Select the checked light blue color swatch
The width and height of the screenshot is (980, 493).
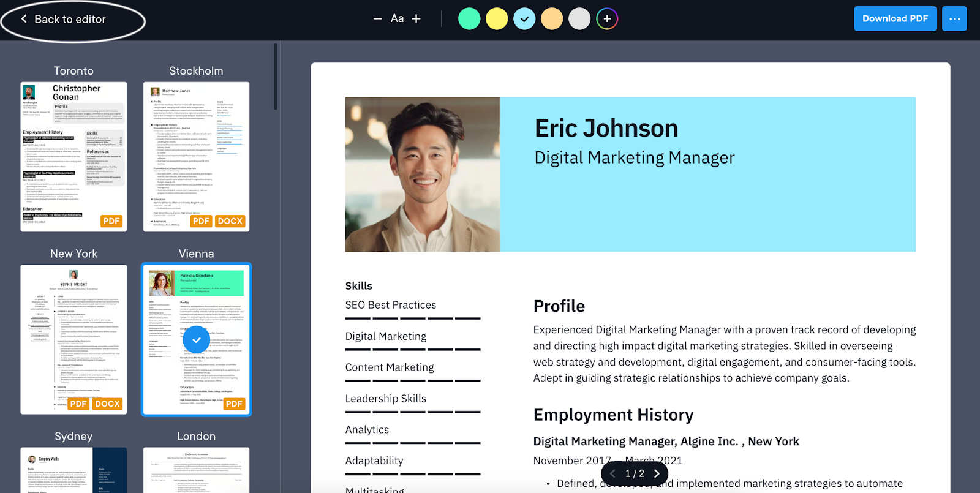point(524,19)
